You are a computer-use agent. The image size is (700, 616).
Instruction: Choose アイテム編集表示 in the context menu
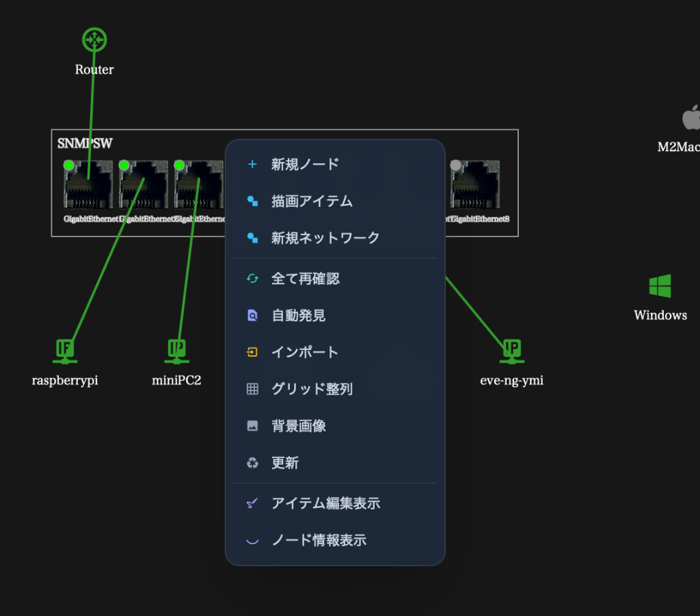pyautogui.click(x=335, y=503)
